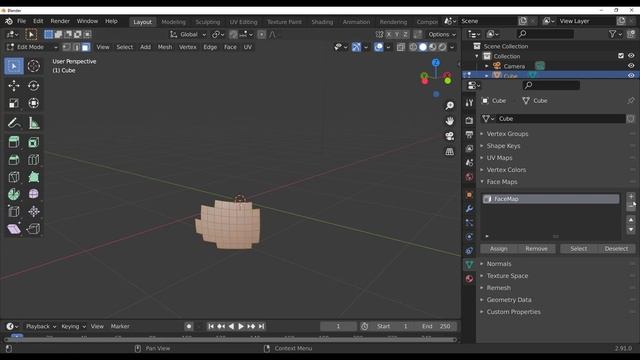The width and height of the screenshot is (640, 360).
Task: Open the Face menu
Action: coord(230,47)
